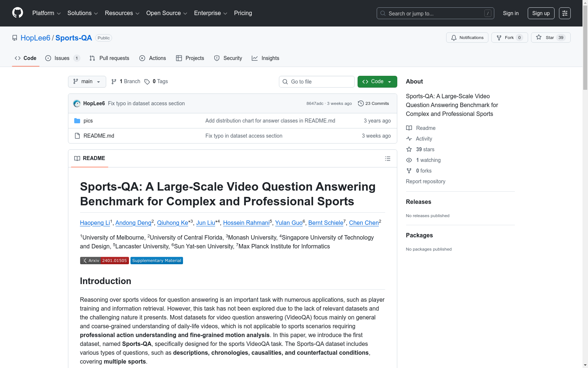
Task: Expand the Solutions menu
Action: point(83,13)
